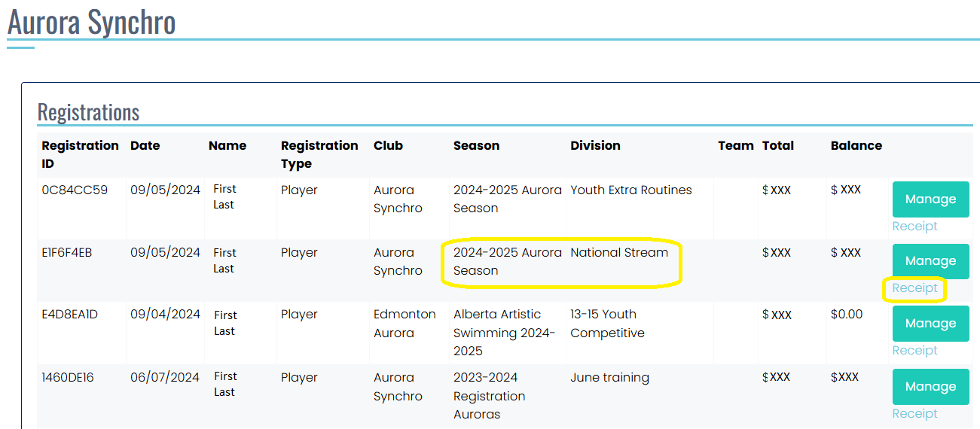Select registration ID E1F6F4EB text

67,253
